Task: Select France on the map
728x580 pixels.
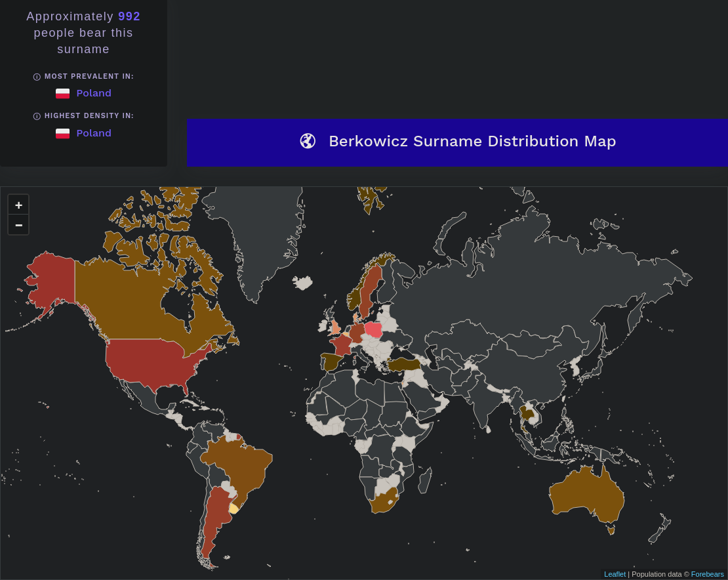Action: (342, 346)
